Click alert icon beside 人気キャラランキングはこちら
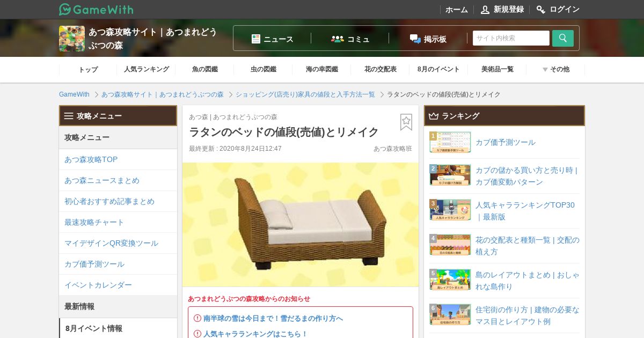 coord(197,334)
